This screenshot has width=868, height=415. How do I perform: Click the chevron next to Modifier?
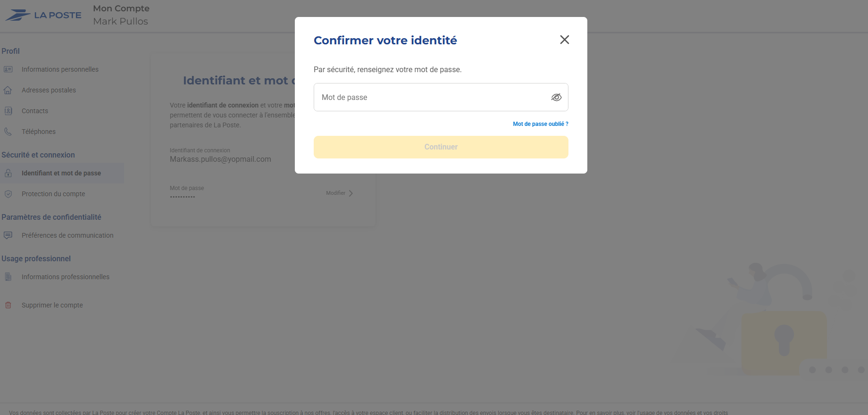(x=351, y=193)
